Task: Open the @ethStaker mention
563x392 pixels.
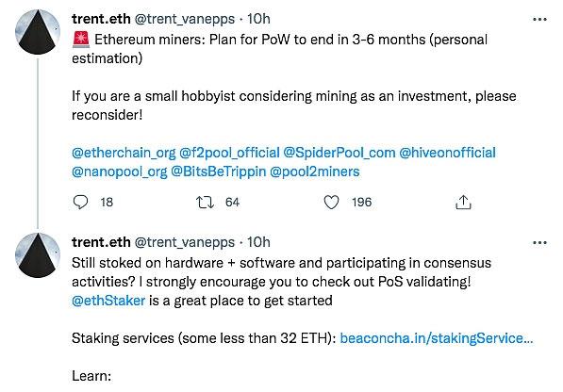Action: click(x=108, y=301)
